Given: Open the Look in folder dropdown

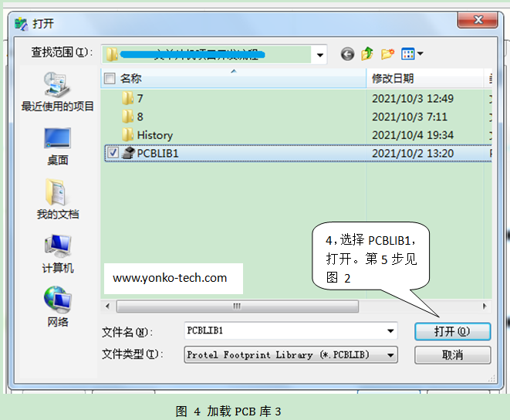Looking at the screenshot, I should point(320,55).
